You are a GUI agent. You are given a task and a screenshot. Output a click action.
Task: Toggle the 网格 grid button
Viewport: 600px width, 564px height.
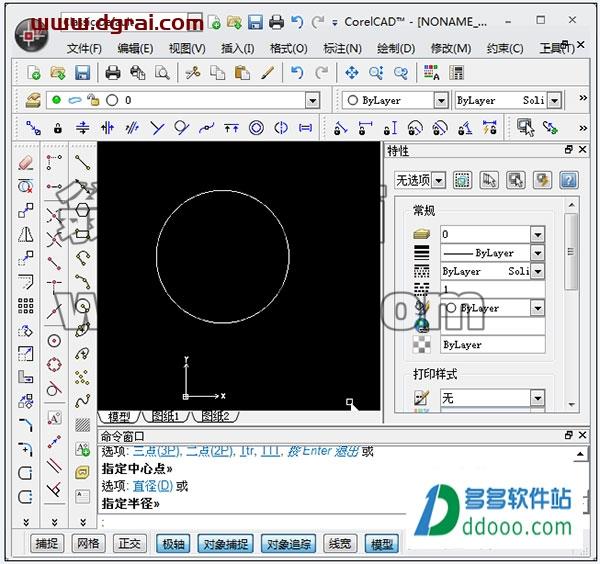click(88, 543)
